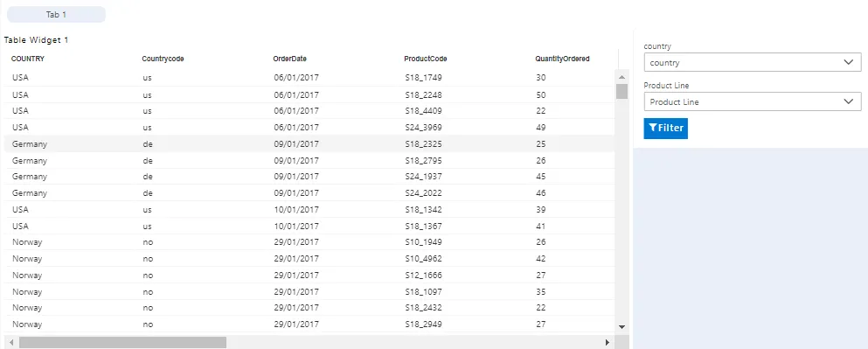Click the scroll down arrow of table

(621, 327)
